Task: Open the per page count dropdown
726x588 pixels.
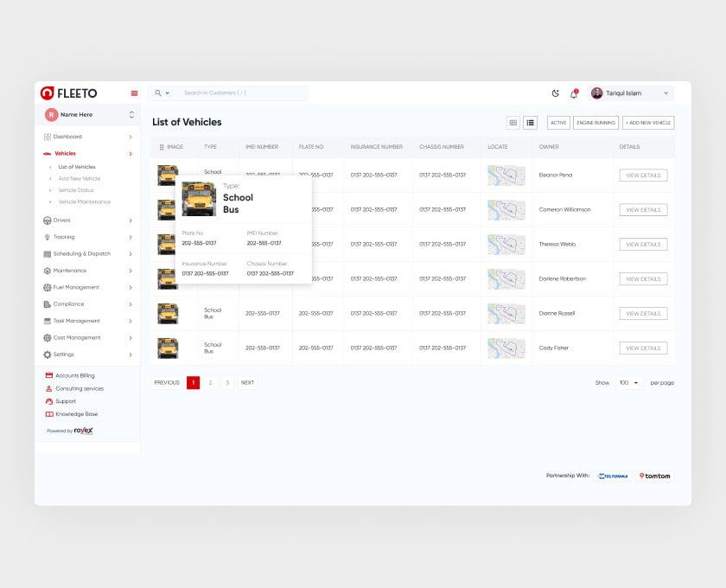Action: click(x=629, y=382)
